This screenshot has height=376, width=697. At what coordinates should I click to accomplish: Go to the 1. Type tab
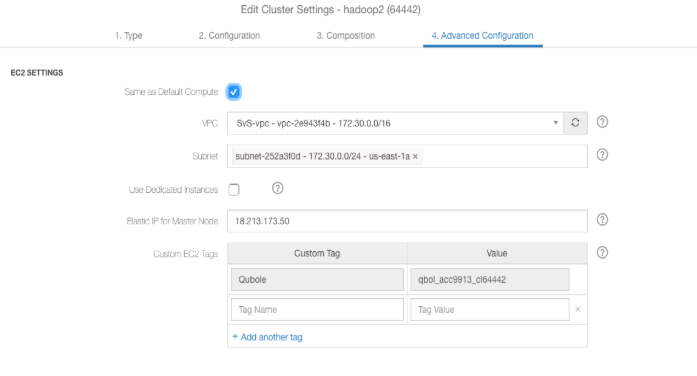tap(128, 36)
